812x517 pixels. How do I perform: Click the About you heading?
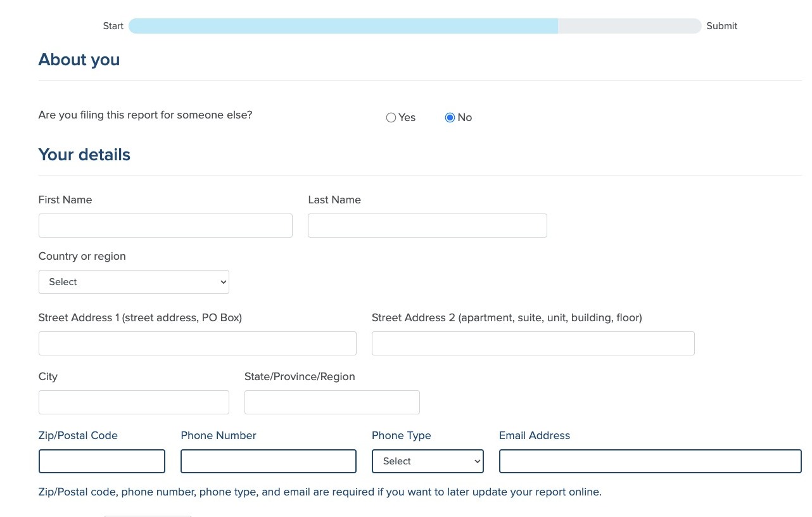79,60
